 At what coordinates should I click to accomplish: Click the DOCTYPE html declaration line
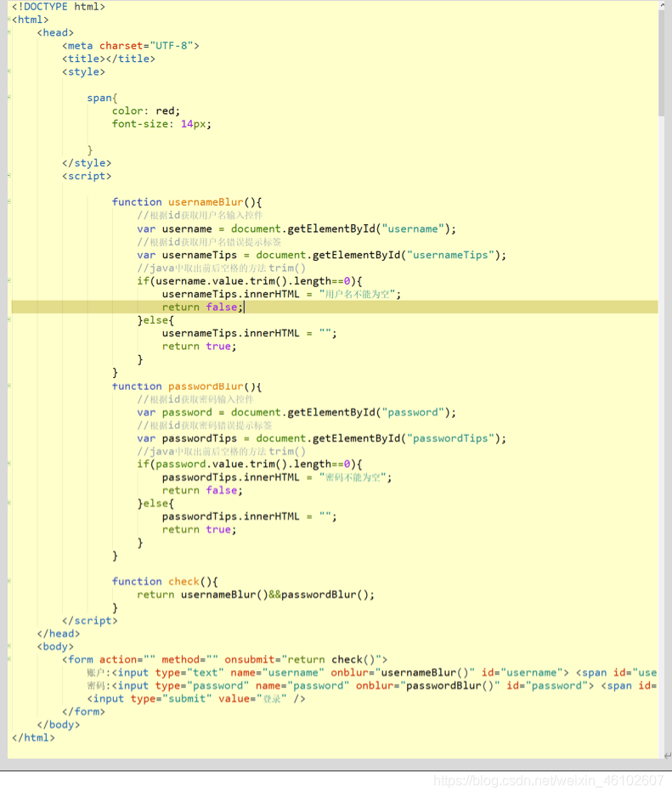[59, 7]
